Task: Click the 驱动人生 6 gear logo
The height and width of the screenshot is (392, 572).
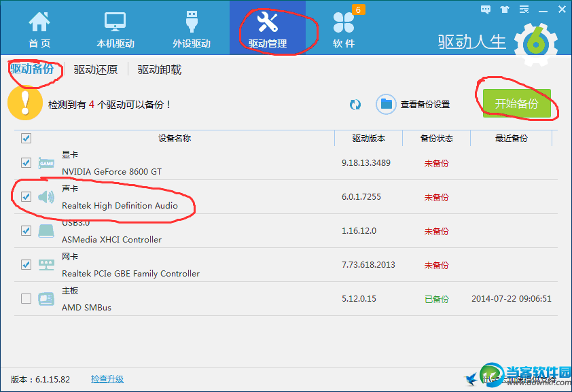Action: point(535,44)
